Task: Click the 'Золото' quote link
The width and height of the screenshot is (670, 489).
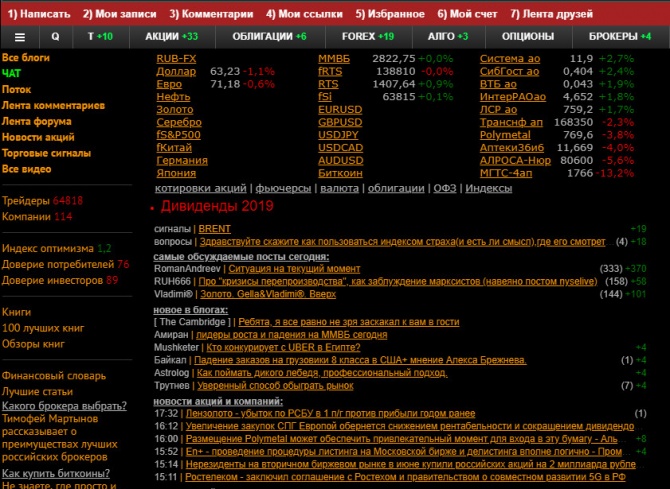Action: [174, 109]
